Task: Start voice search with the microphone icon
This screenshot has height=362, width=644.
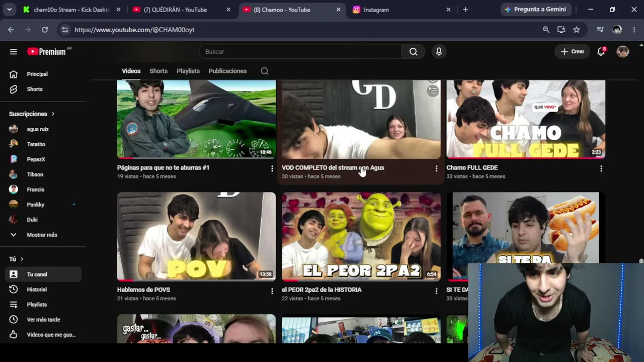Action: (x=439, y=52)
